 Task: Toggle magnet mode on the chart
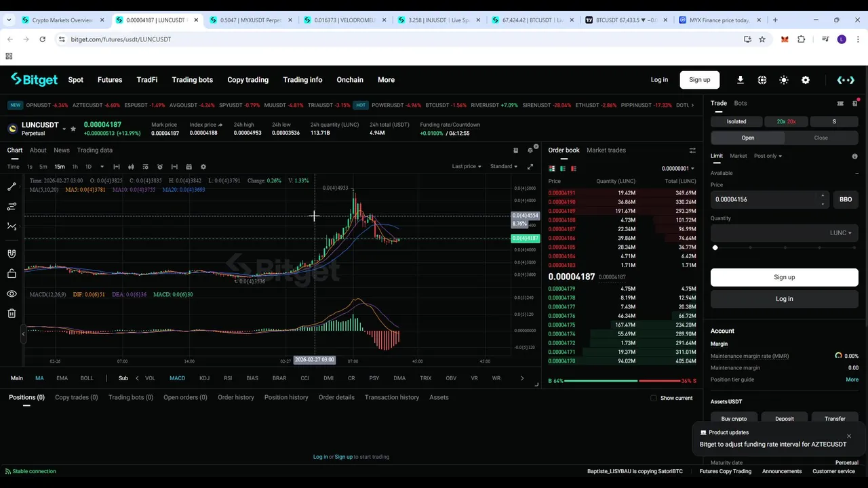(x=12, y=253)
